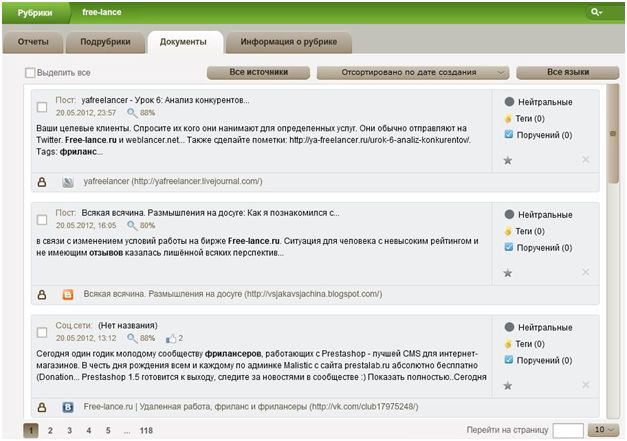Open 'Отсортировано по дате создания' dropdown

coord(412,72)
